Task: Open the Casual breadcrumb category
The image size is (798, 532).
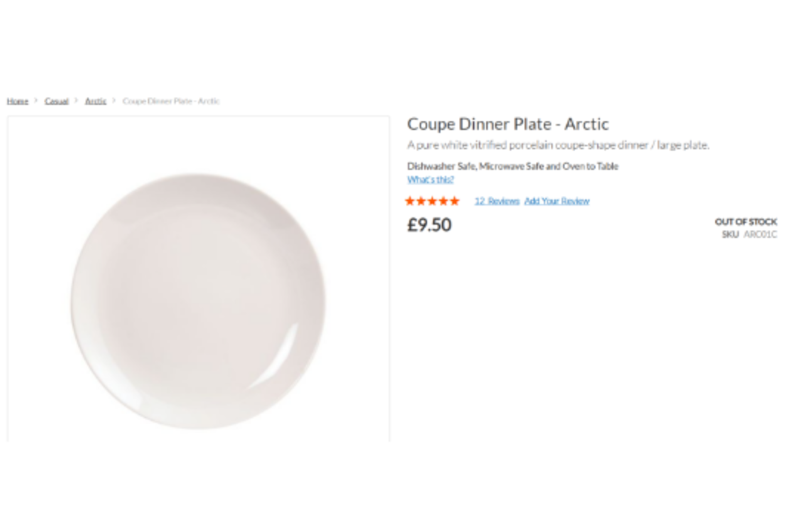Action: pyautogui.click(x=57, y=101)
